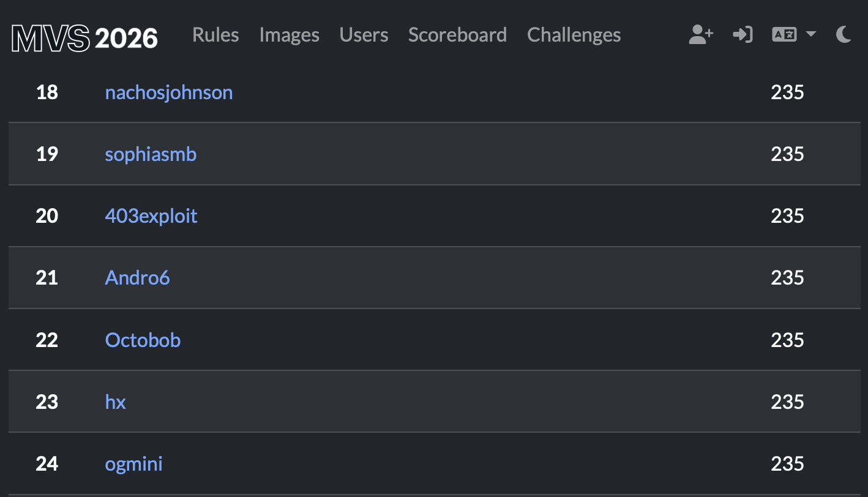Image resolution: width=868 pixels, height=497 pixels.
Task: Click rank number 24 in the scoreboard
Action: point(47,463)
